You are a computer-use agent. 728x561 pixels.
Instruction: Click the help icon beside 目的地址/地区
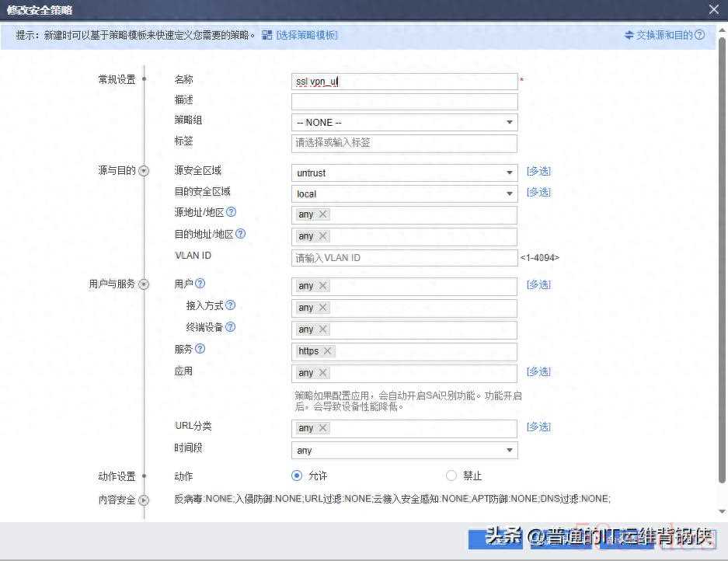pyautogui.click(x=241, y=234)
